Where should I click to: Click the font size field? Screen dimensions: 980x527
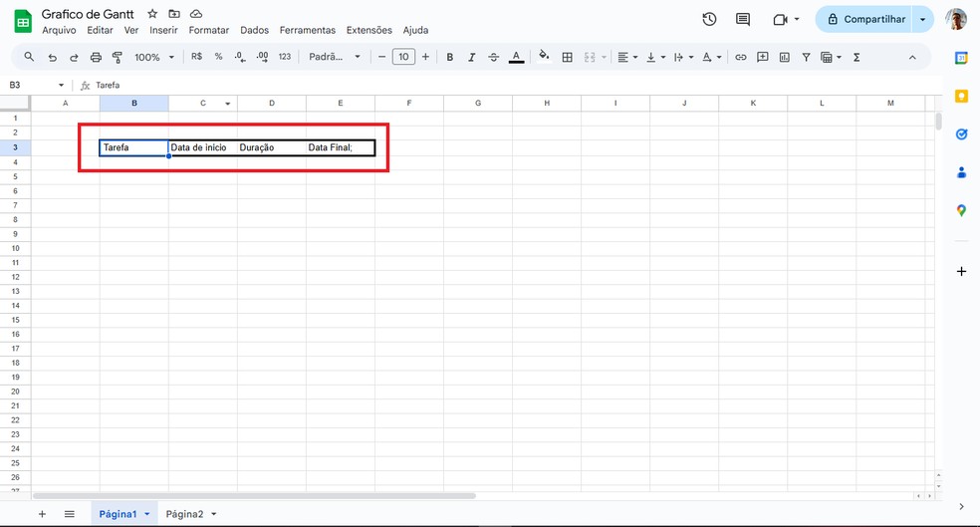pyautogui.click(x=403, y=57)
